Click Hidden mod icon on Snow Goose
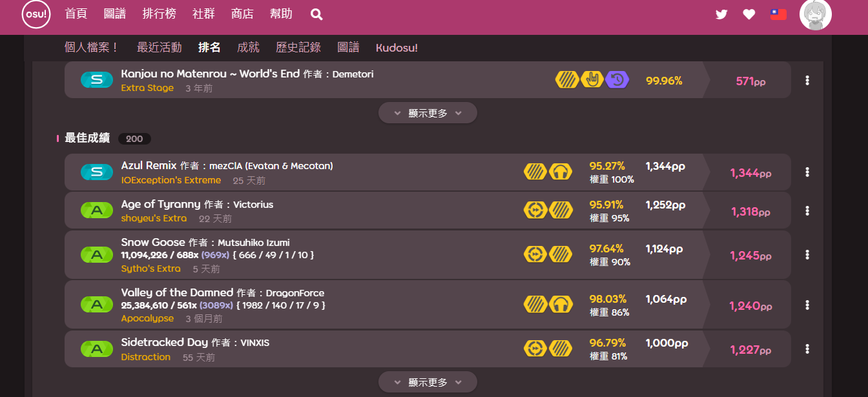The width and height of the screenshot is (868, 397). click(x=561, y=254)
